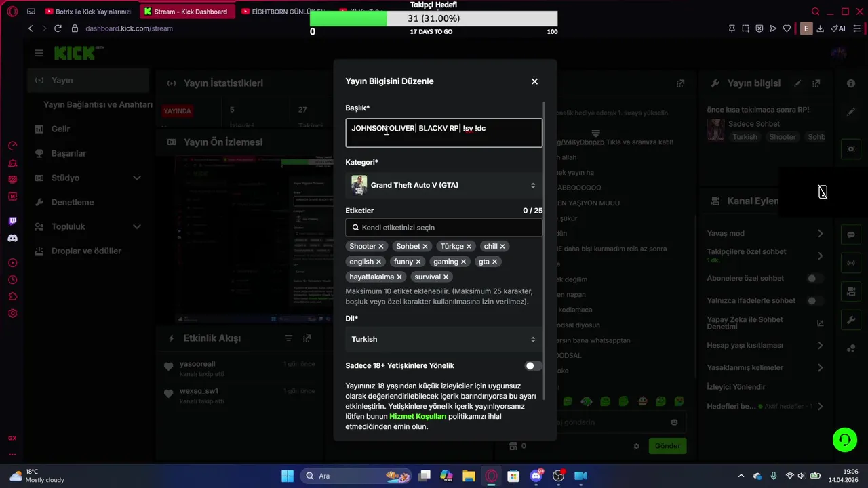This screenshot has width=868, height=488.
Task: Open Etkinlik Akışı filter icon
Action: point(289,338)
